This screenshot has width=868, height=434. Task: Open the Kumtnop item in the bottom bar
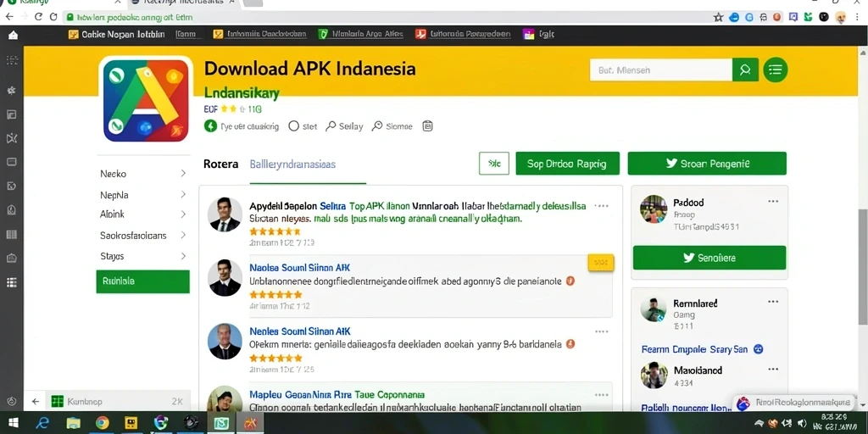(x=117, y=401)
